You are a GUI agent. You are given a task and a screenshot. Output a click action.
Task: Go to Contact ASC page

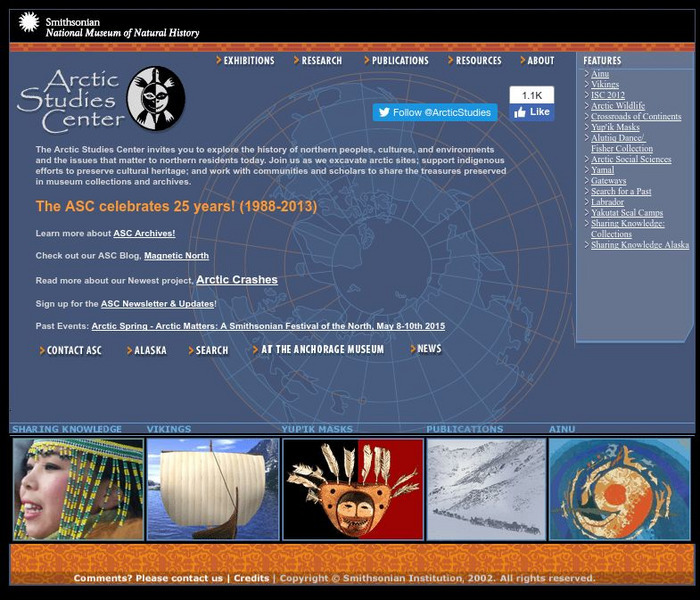tap(71, 350)
